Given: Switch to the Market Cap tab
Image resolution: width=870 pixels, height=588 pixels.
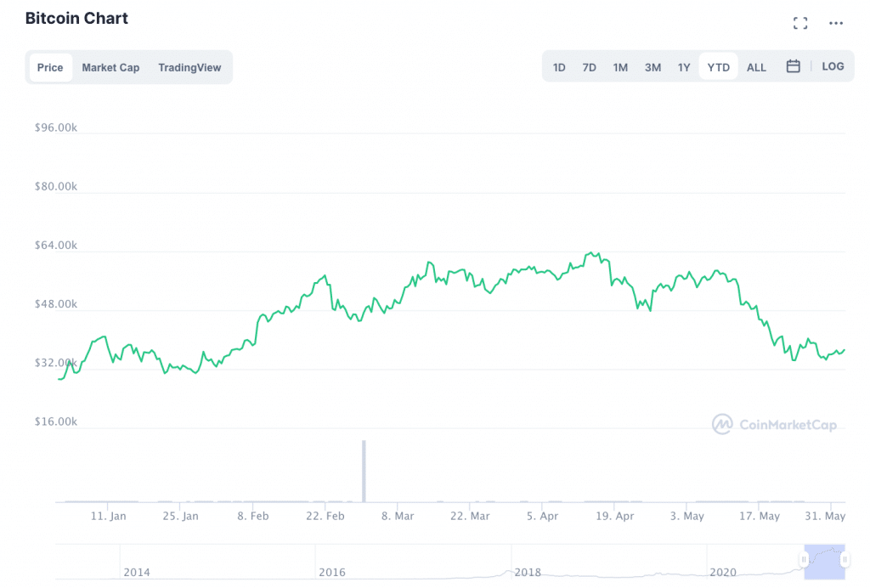Looking at the screenshot, I should (110, 67).
